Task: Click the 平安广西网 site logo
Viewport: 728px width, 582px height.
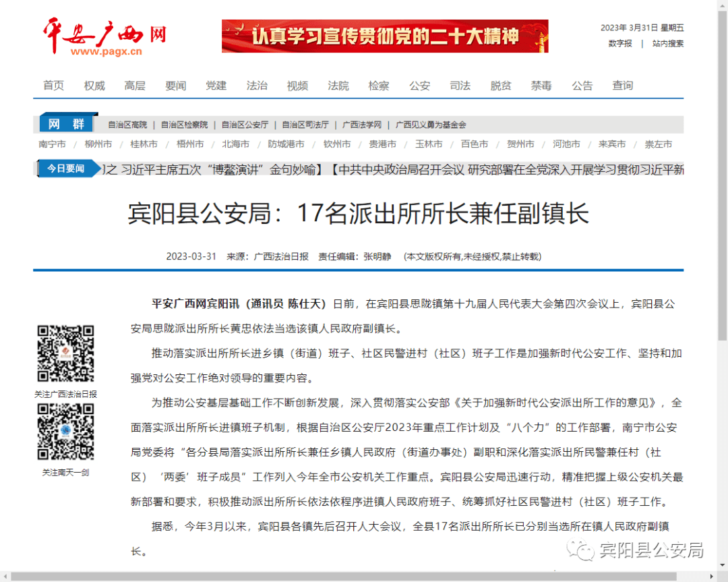Action: click(x=104, y=37)
